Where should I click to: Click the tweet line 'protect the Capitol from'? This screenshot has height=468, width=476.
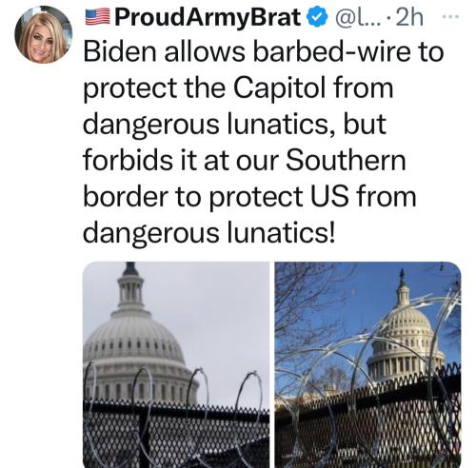[238, 88]
